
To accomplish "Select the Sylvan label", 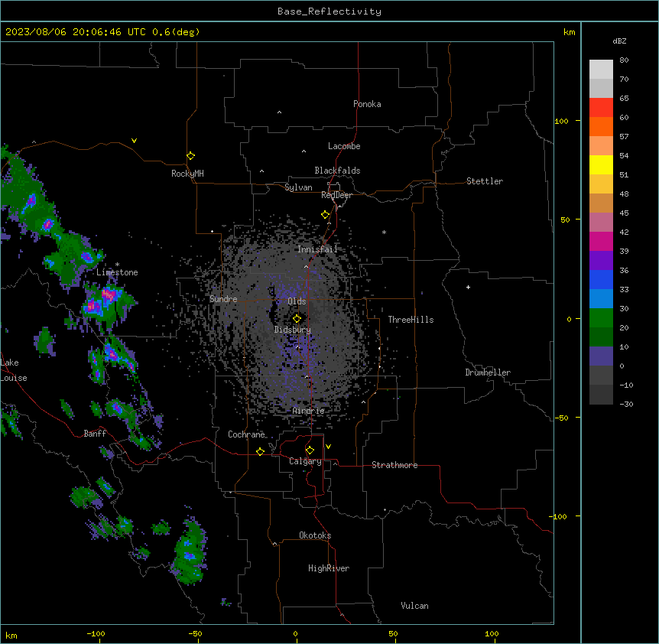I will 298,187.
